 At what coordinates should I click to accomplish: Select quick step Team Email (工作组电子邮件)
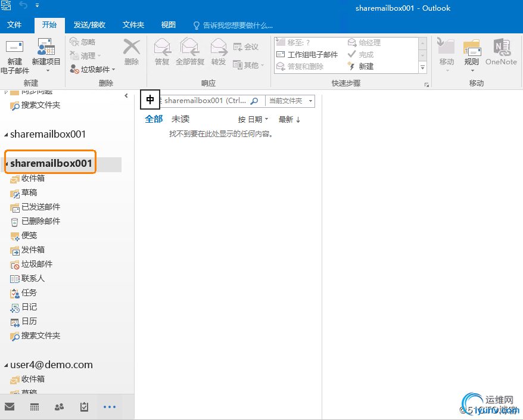point(307,54)
